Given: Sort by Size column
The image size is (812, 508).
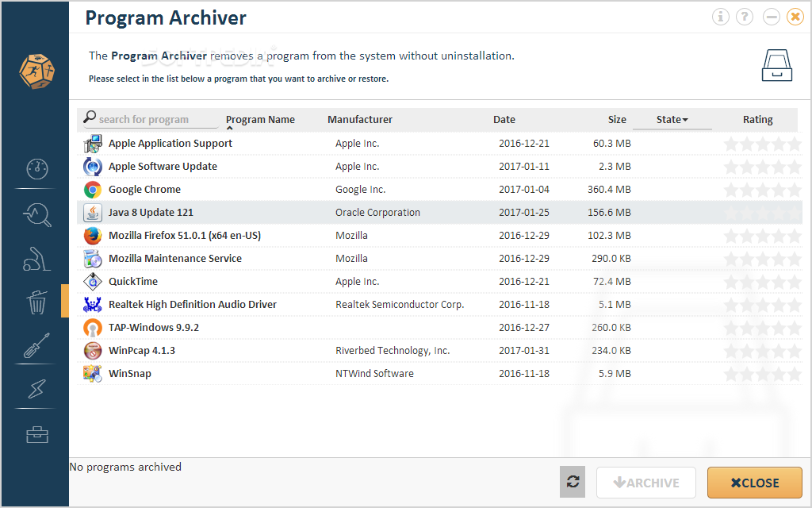Looking at the screenshot, I should (x=617, y=119).
